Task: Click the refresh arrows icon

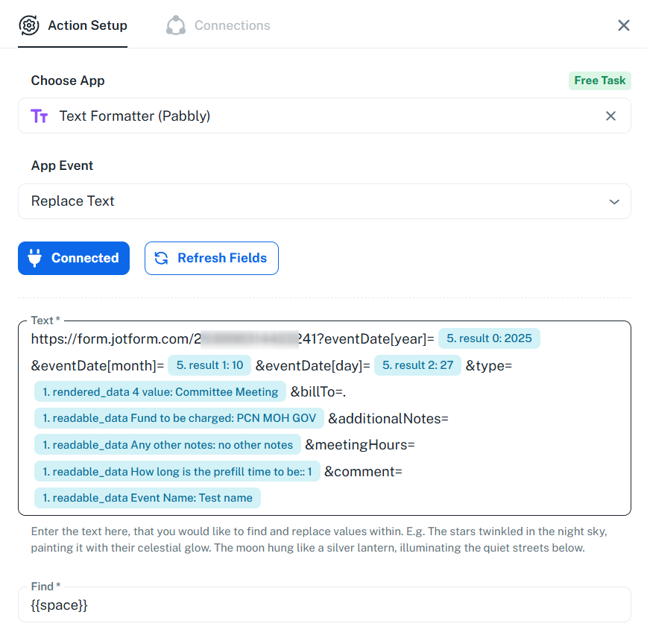Action: click(x=161, y=258)
